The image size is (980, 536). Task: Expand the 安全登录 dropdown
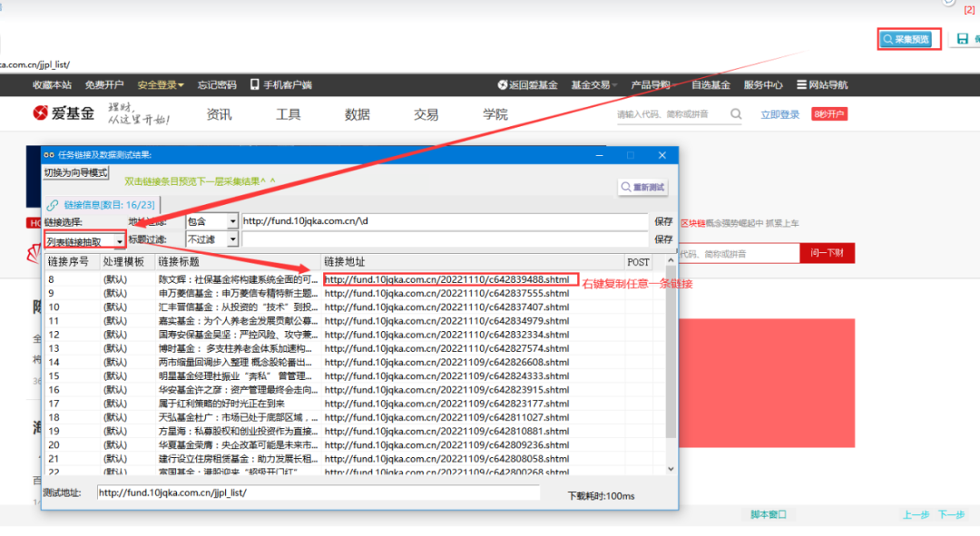[x=161, y=84]
